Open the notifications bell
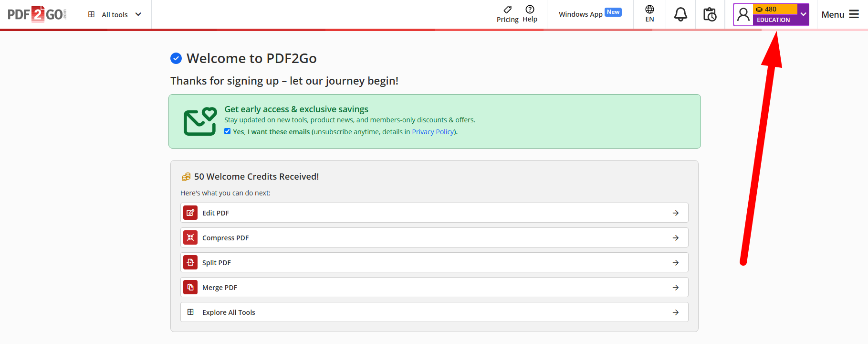The image size is (868, 344). pos(680,14)
